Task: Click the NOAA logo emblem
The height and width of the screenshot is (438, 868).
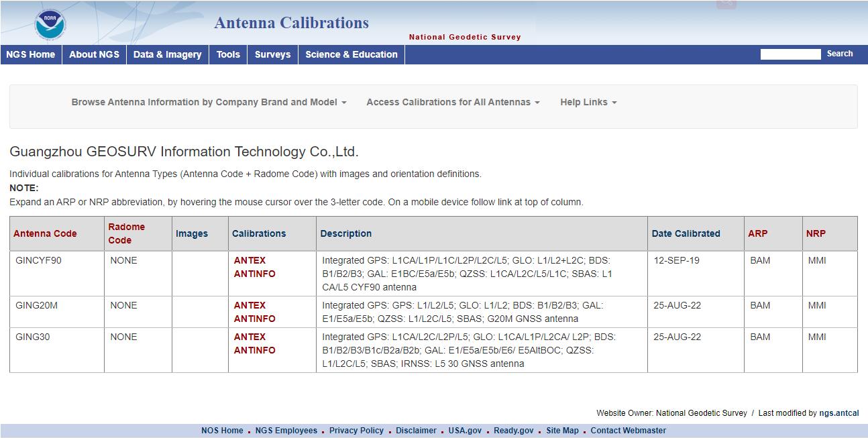Action: (50, 23)
